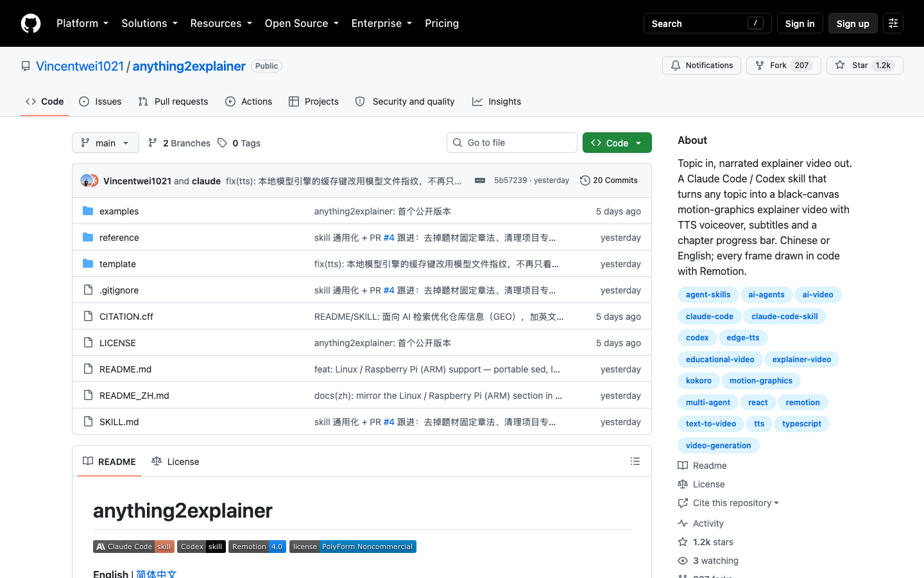Expand the Platform menu
The image size is (924, 578).
(x=83, y=23)
